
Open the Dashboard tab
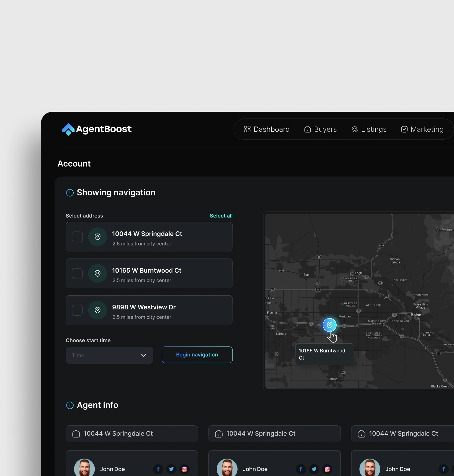pyautogui.click(x=267, y=129)
